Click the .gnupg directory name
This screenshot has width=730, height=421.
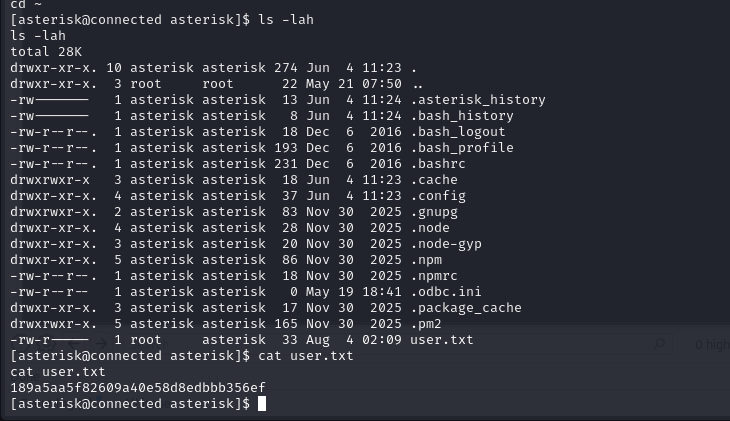pyautogui.click(x=434, y=212)
